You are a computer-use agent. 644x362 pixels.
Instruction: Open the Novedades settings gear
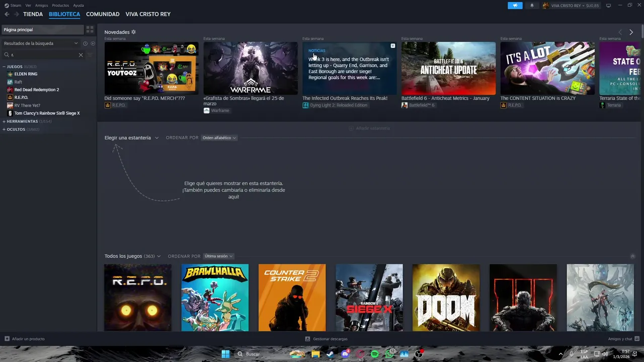tap(133, 32)
